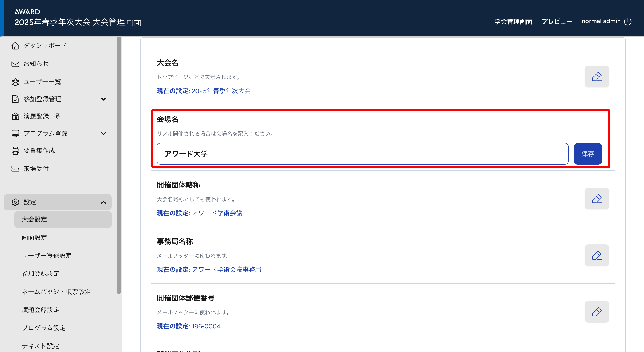Open ネームバッジ・帳票設定 menu item
The image size is (644, 352).
pyautogui.click(x=56, y=291)
